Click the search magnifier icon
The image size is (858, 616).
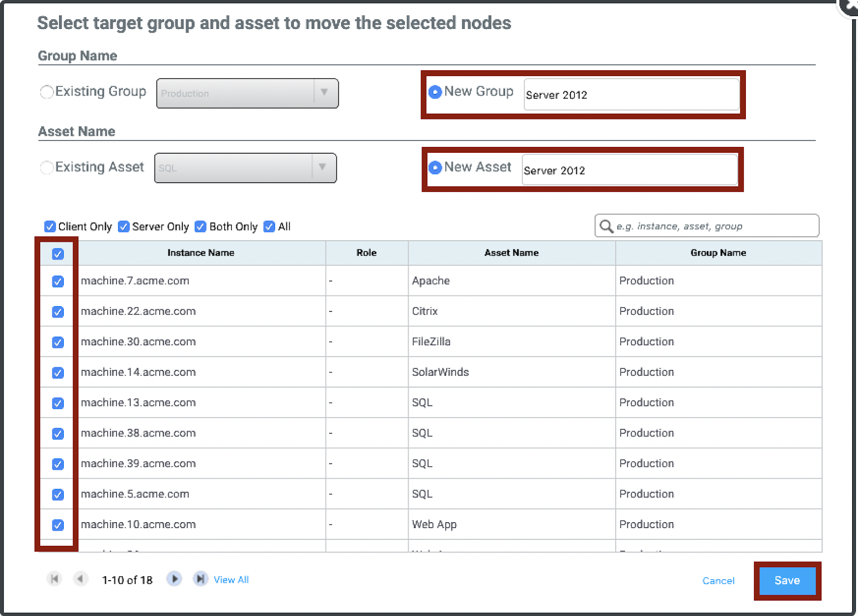coord(606,226)
